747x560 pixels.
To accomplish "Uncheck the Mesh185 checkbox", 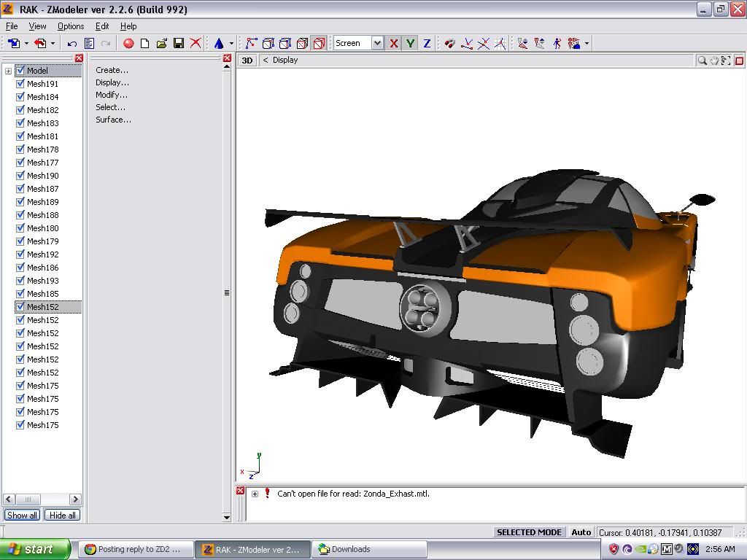I will pos(20,294).
